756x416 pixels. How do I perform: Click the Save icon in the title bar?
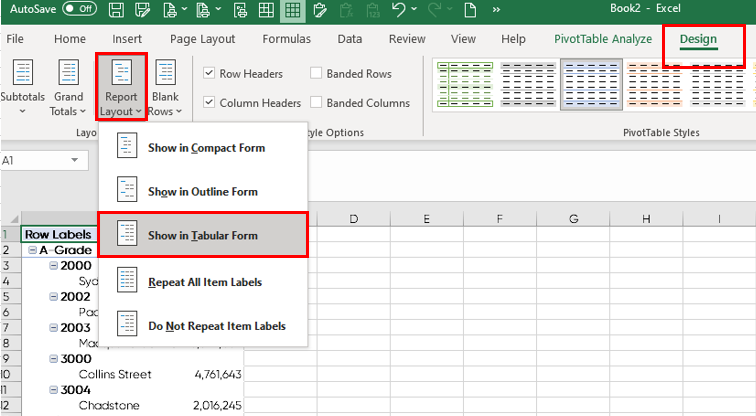[116, 11]
